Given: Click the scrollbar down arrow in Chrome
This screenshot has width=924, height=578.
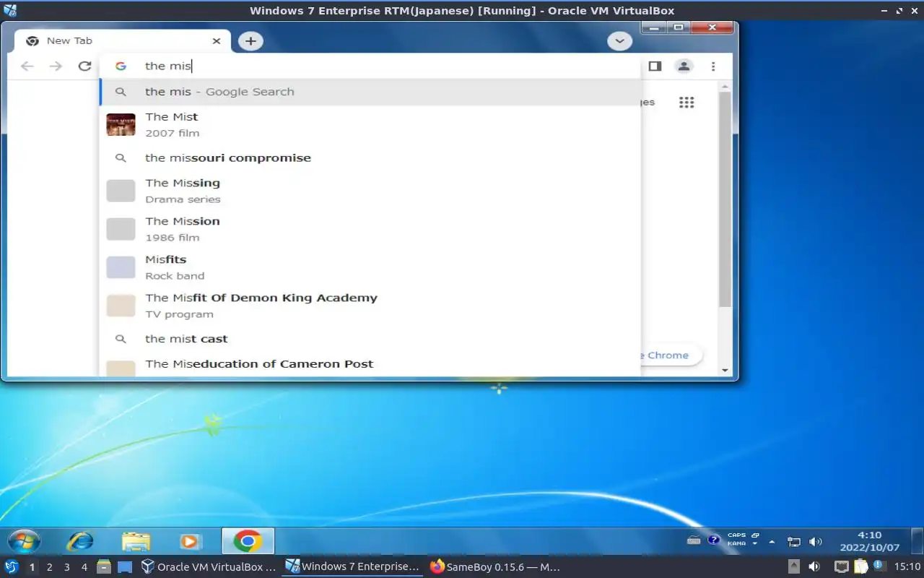Looking at the screenshot, I should pyautogui.click(x=725, y=370).
